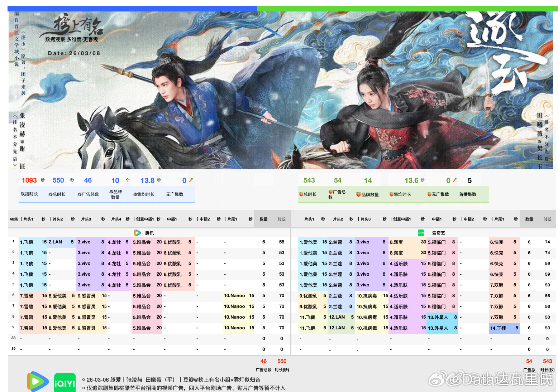Click the green 14 brand count value
The image size is (558, 392).
coord(368,180)
